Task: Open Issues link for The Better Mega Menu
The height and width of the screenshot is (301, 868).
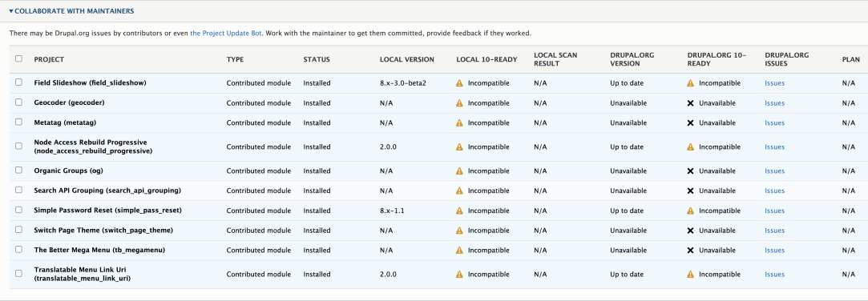Action: (x=774, y=250)
